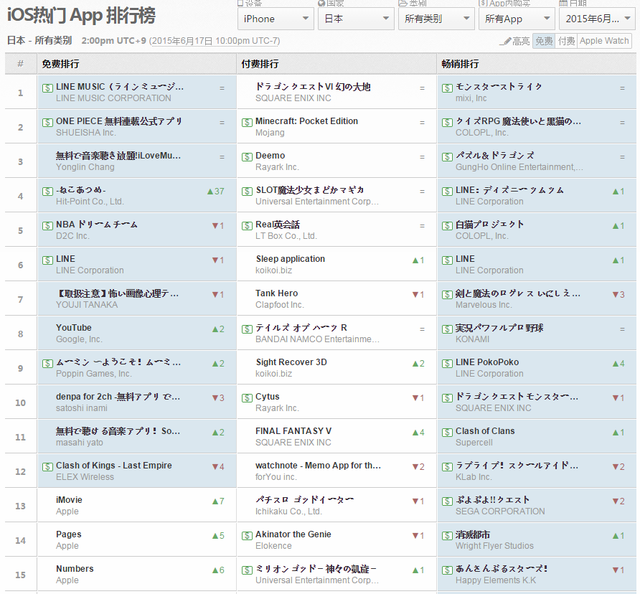Screen dimensions: 640x594
Task: Open the Tank Hero app link
Action: coord(277,294)
